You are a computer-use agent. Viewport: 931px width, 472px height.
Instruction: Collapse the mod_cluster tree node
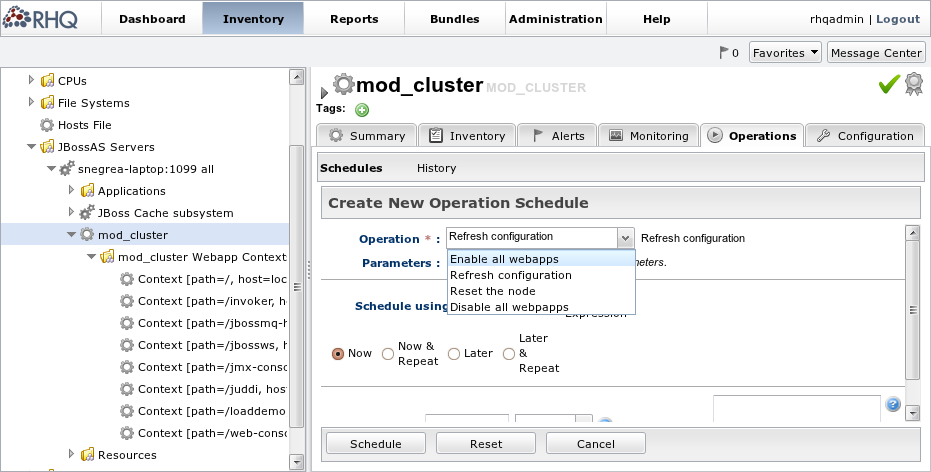(x=71, y=235)
